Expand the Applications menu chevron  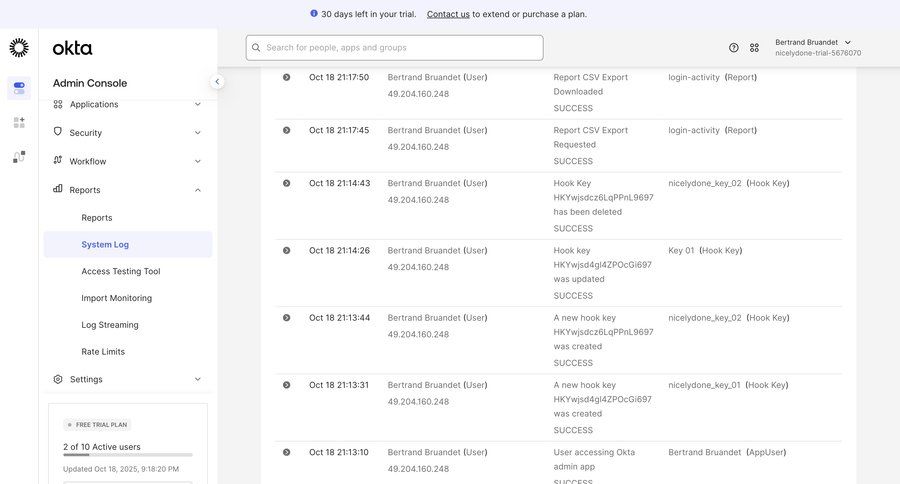point(197,104)
